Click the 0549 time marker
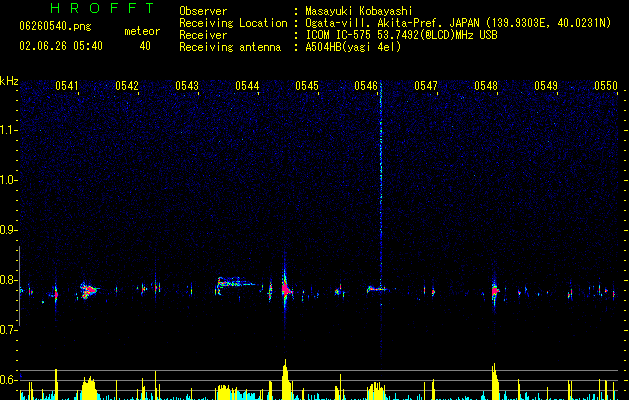Image resolution: width=629 pixels, height=400 pixels. (546, 86)
